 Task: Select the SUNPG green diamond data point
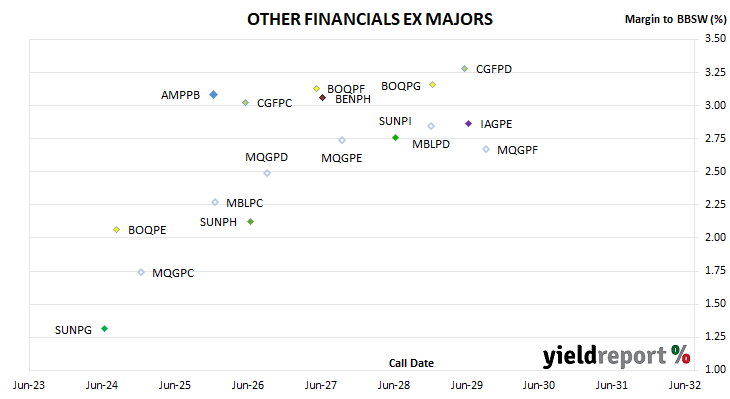[x=105, y=329]
